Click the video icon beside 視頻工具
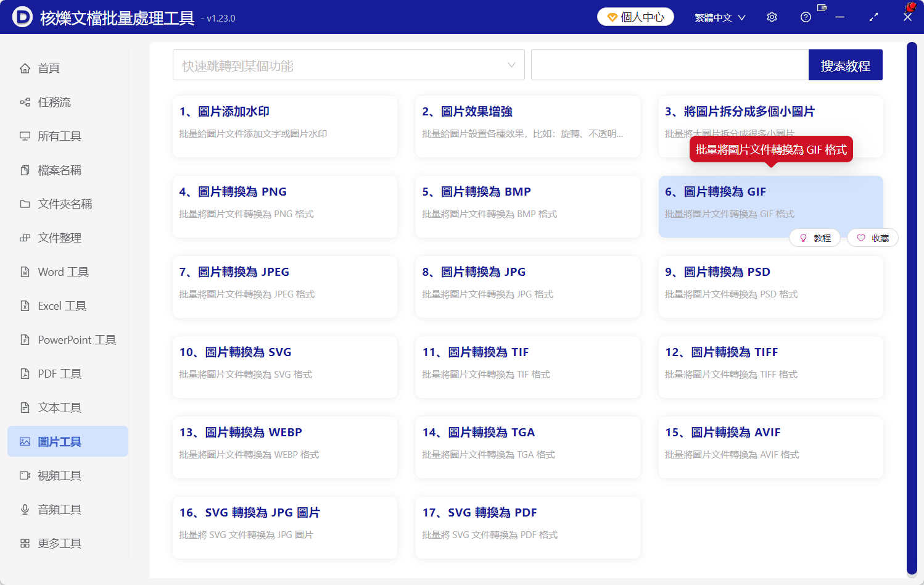The height and width of the screenshot is (585, 924). [25, 475]
